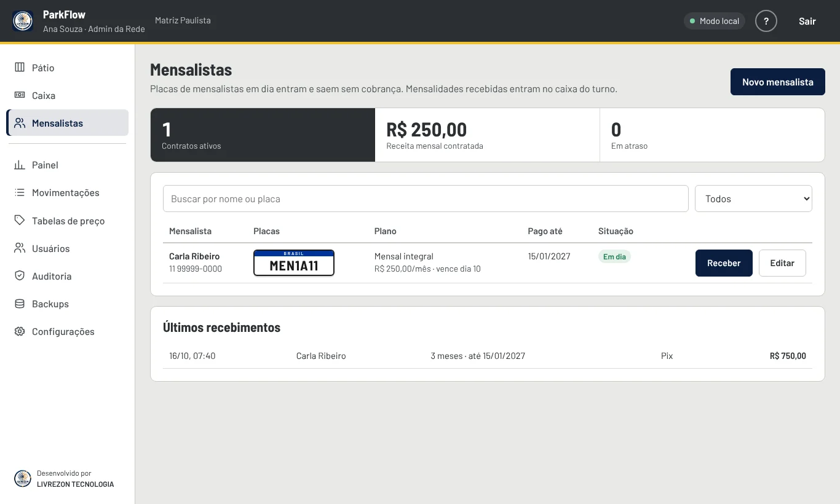The height and width of the screenshot is (504, 840).
Task: Go to the Caixa section
Action: (68, 95)
